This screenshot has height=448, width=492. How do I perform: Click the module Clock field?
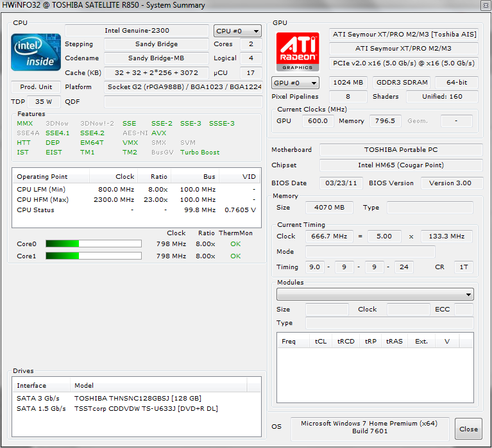[408, 310]
